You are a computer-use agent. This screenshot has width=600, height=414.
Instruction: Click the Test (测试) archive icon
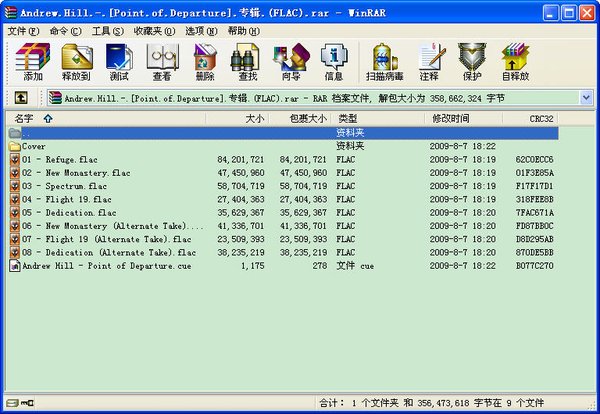point(119,62)
